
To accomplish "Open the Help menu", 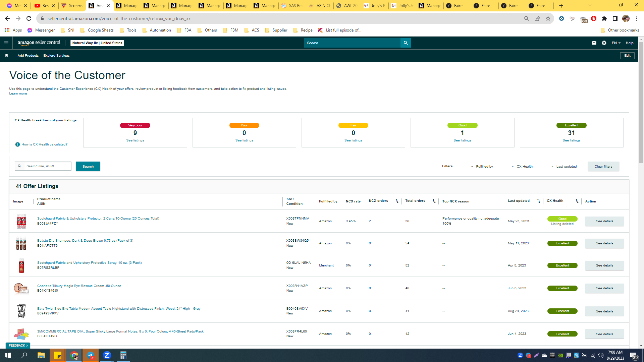I will [x=629, y=43].
